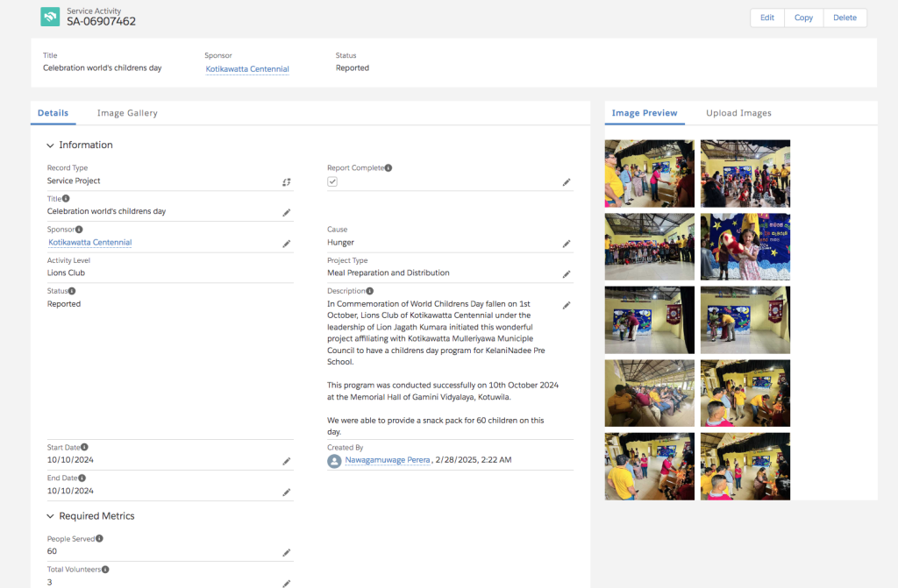Click the Hunger cause value
This screenshot has width=898, height=588.
tap(341, 243)
